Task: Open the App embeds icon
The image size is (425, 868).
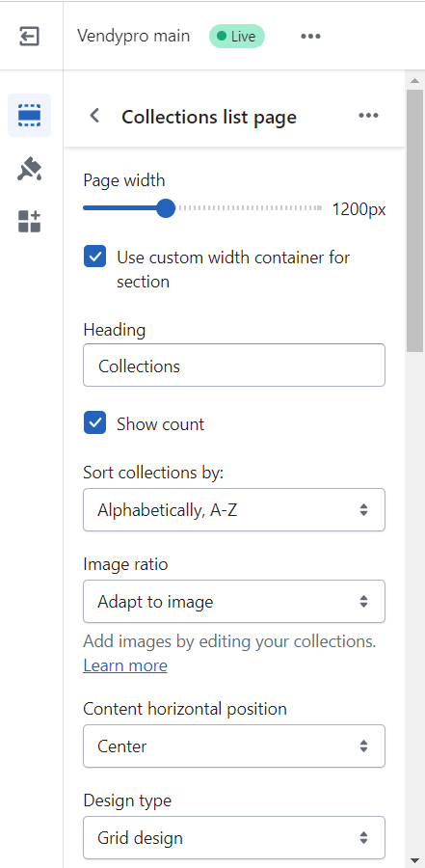Action: [x=29, y=222]
